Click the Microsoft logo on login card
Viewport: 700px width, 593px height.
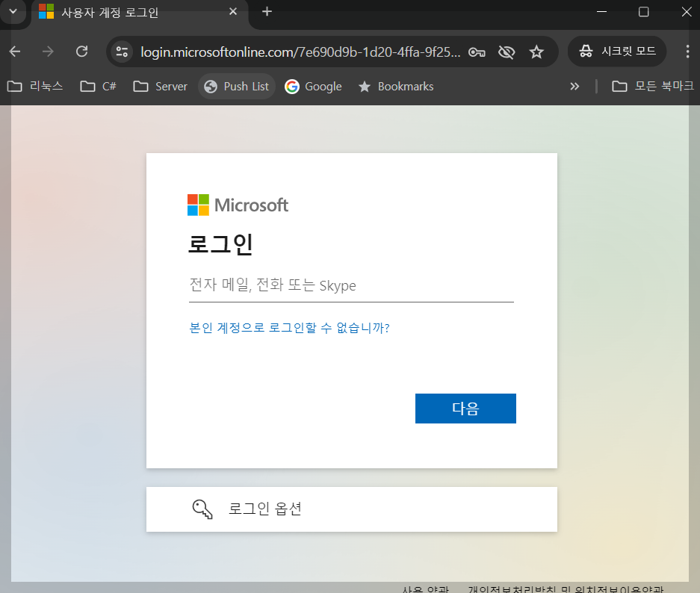point(238,205)
